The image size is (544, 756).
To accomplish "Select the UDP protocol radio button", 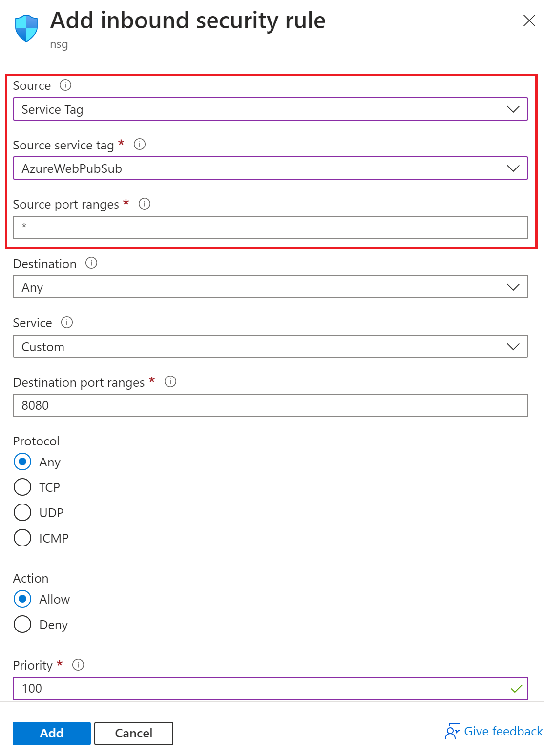I will 22,512.
